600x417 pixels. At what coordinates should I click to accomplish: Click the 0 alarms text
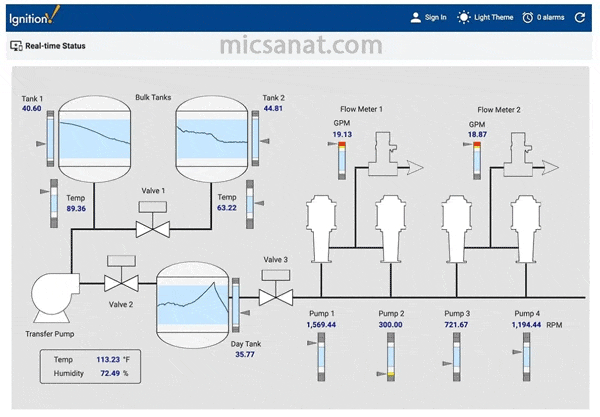[550, 18]
